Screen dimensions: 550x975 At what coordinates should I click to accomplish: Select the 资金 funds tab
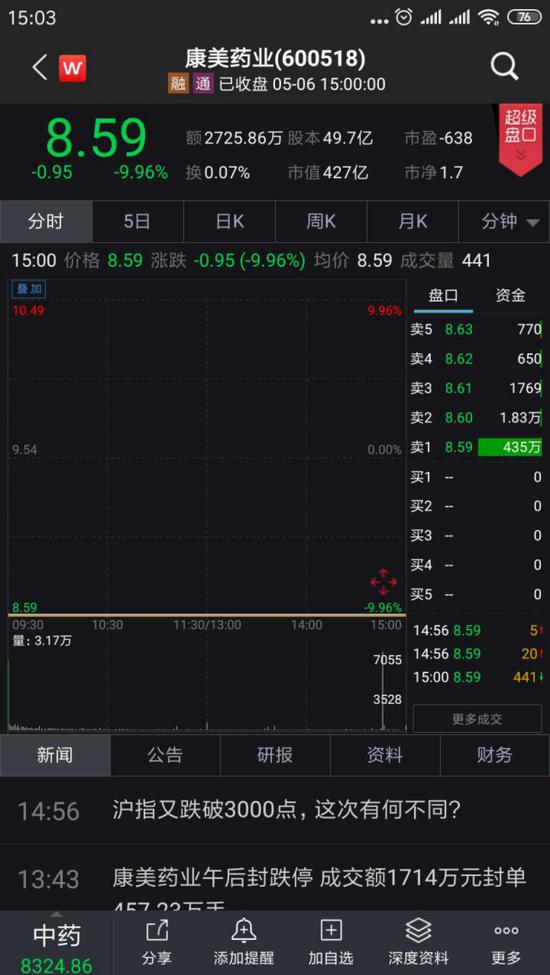point(510,295)
